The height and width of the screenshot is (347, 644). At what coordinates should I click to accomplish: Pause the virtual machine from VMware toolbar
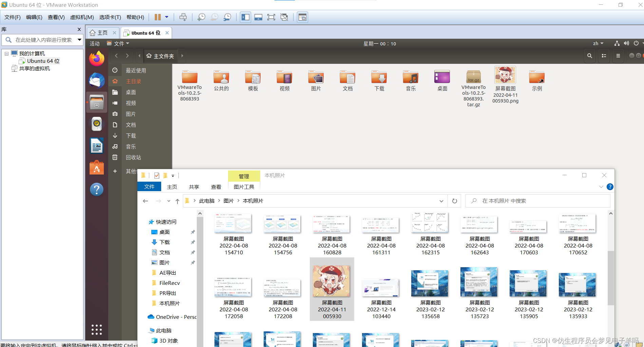pyautogui.click(x=158, y=17)
